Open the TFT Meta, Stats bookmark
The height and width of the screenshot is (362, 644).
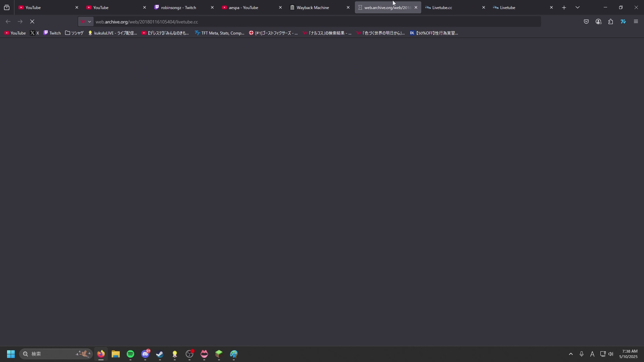click(220, 33)
